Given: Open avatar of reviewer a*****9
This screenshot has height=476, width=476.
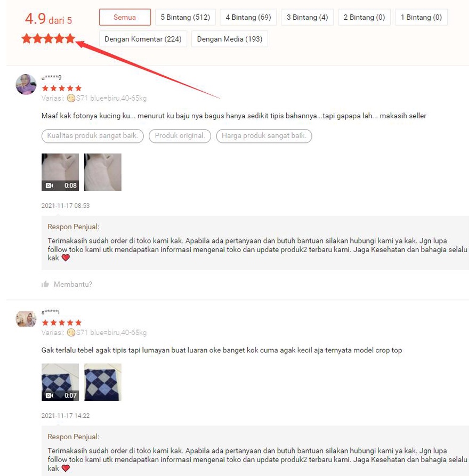Looking at the screenshot, I should [26, 84].
